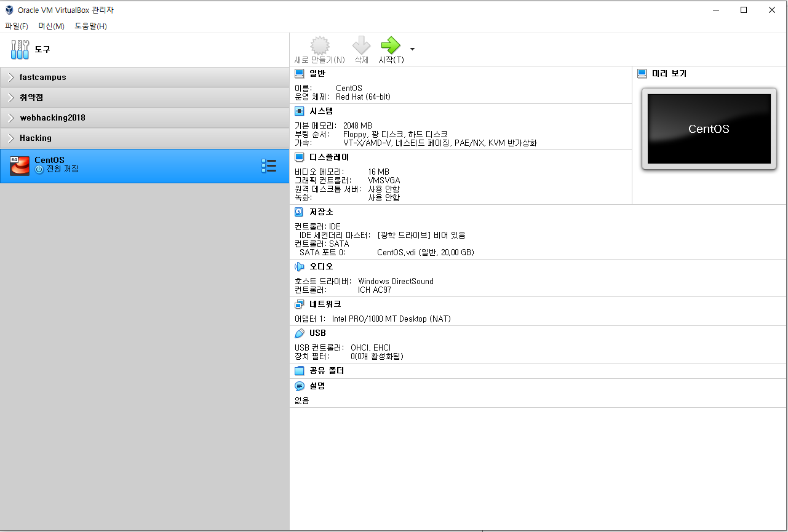788x532 pixels.
Task: Click the CentOS red hat VM icon
Action: pyautogui.click(x=20, y=166)
